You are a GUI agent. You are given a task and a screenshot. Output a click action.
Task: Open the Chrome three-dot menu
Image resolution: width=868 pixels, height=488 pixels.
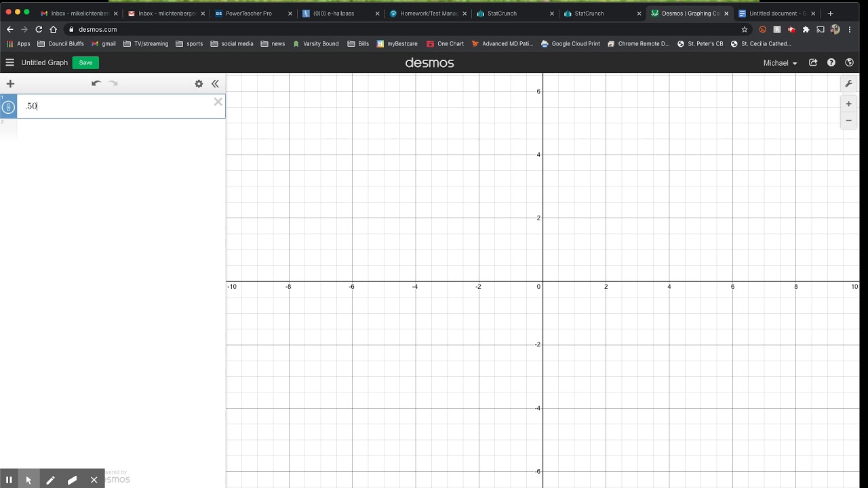[850, 29]
